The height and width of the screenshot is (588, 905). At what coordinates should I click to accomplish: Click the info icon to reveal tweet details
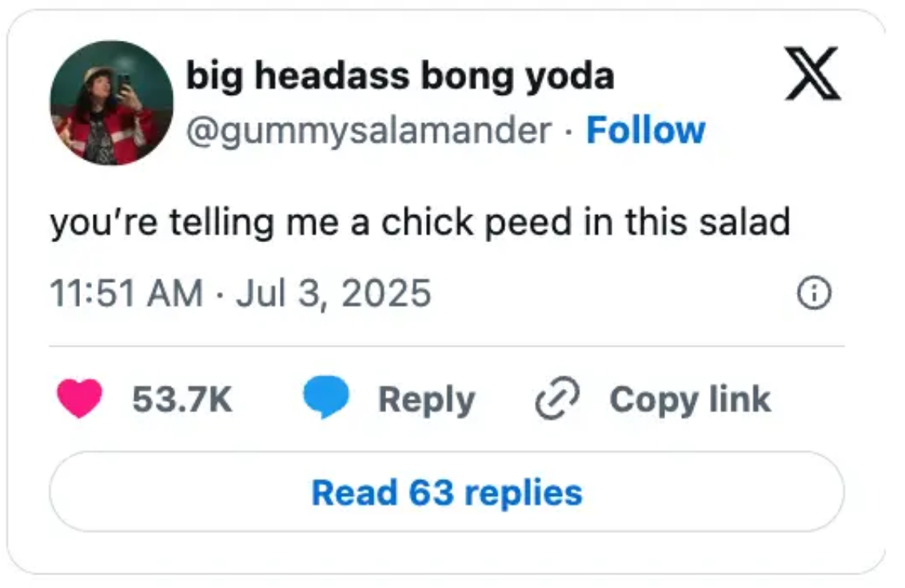coord(812,294)
